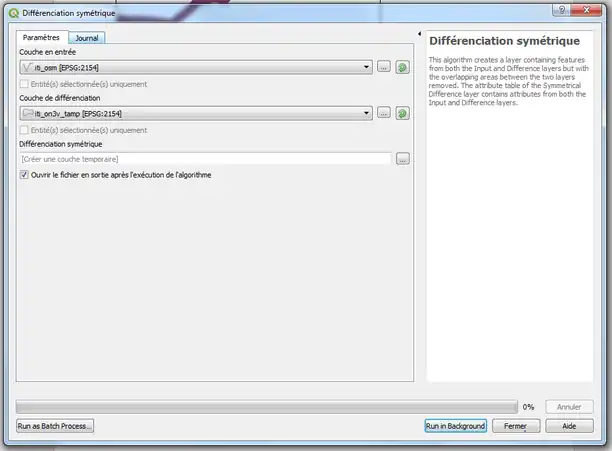Screen dimensions: 612x451
Task: Click the output file browse button
Action: [402, 159]
